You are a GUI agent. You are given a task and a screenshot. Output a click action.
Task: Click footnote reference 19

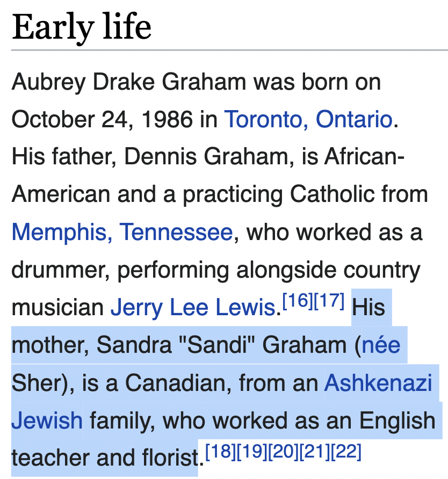pyautogui.click(x=252, y=451)
